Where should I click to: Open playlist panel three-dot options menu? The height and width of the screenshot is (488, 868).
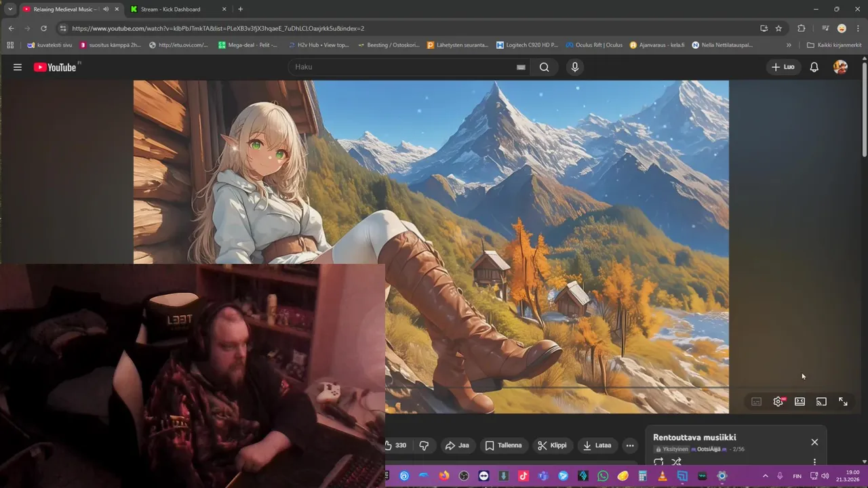coord(814,462)
